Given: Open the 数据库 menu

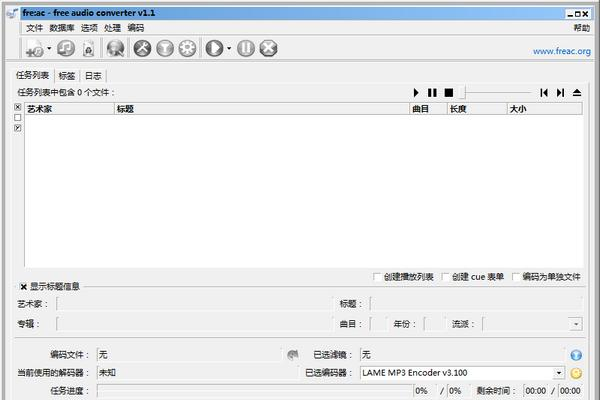Looking at the screenshot, I should pyautogui.click(x=62, y=28).
